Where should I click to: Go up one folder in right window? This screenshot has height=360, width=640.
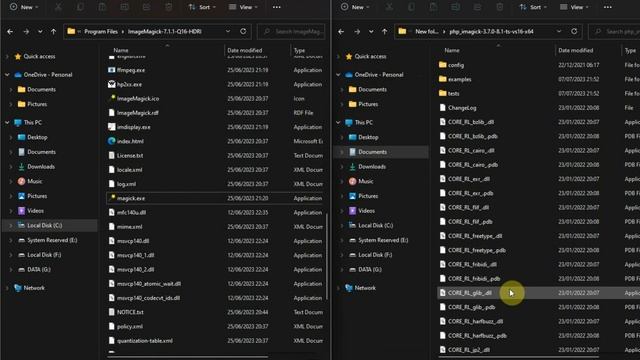pyautogui.click(x=384, y=31)
